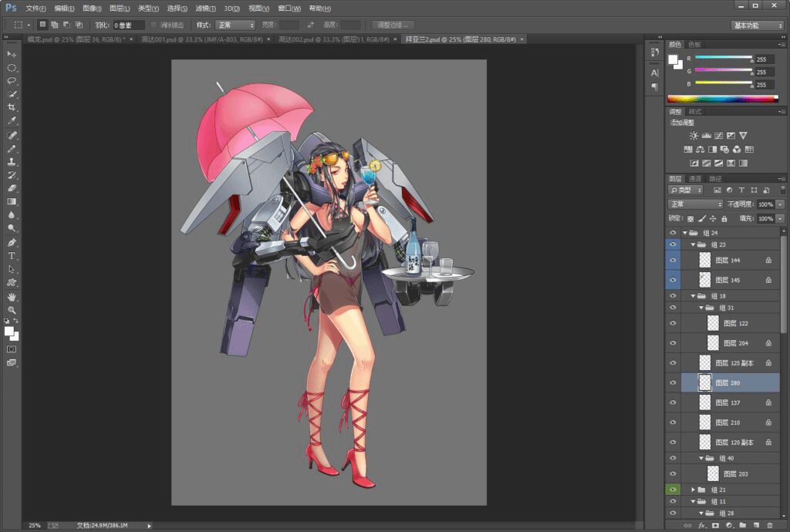Toggle visibility of group 组 24
The width and height of the screenshot is (790, 532).
673,233
